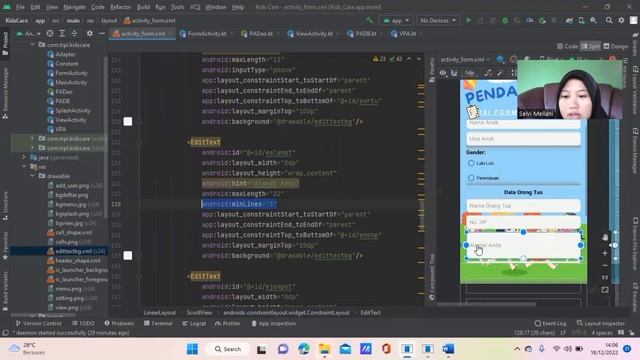Collapse the res folder
The height and width of the screenshot is (360, 640).
[x=24, y=167]
